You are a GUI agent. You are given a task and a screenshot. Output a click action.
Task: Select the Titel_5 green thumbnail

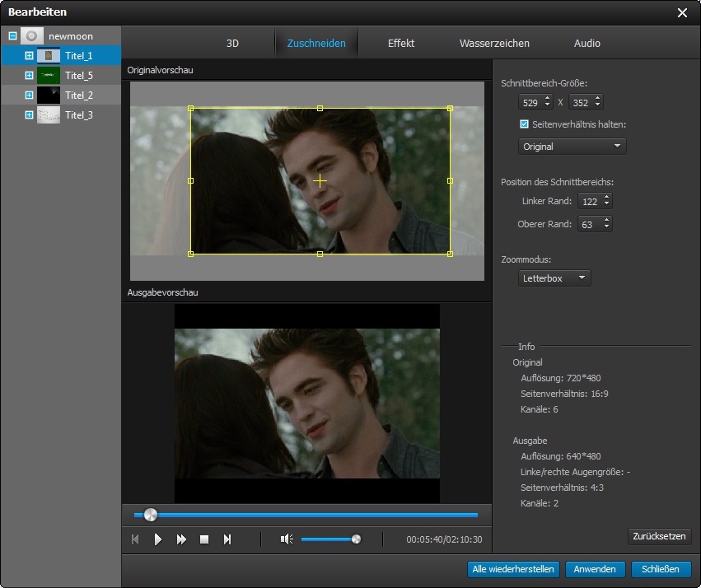[x=49, y=75]
